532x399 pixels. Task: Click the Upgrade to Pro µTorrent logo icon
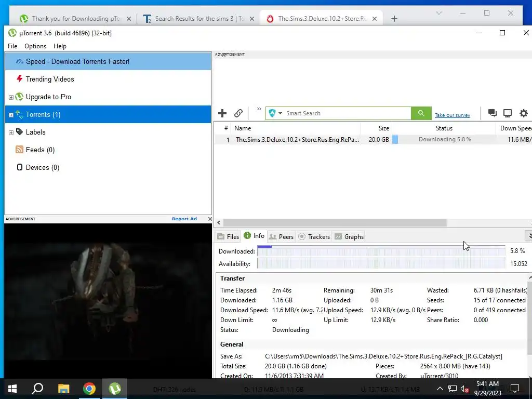(x=20, y=97)
